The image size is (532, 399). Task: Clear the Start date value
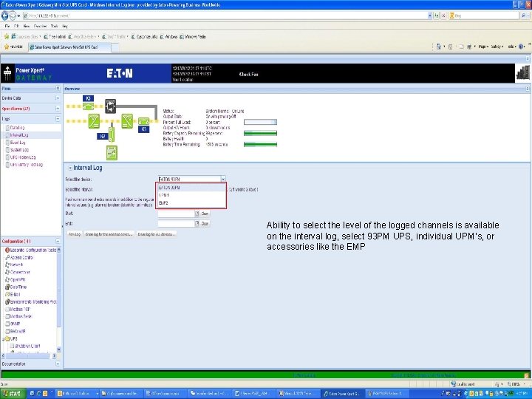[205, 214]
